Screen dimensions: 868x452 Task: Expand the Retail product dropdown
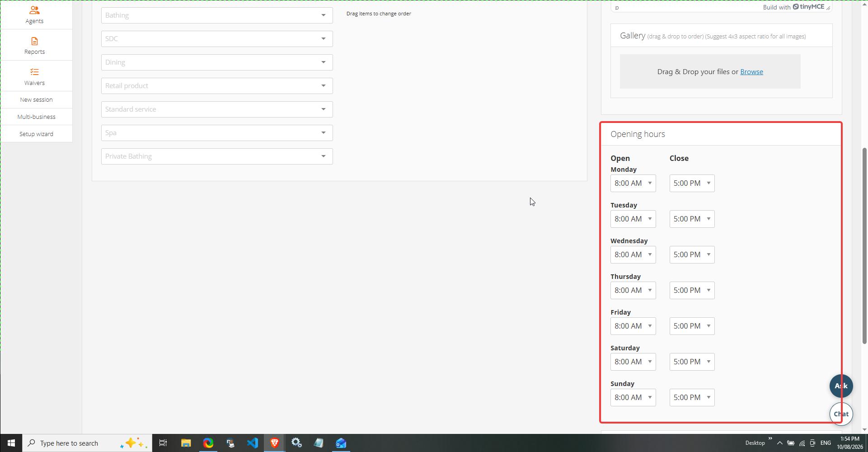(217, 86)
